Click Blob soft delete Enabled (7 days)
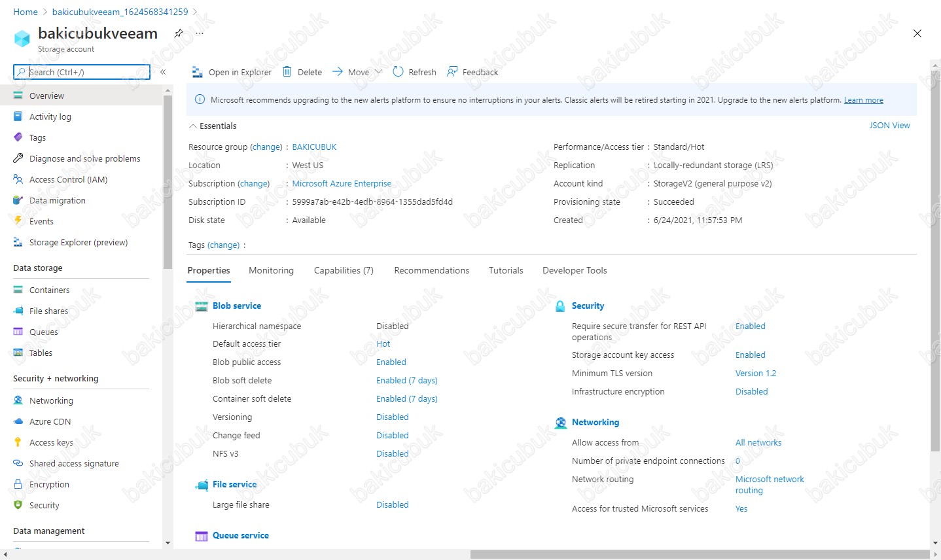Viewport: 941px width, 560px height. pyautogui.click(x=407, y=380)
